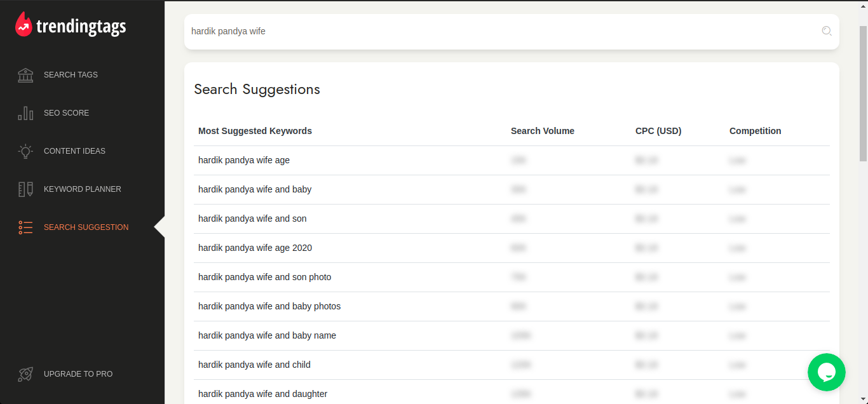
Task: Click the trendingtags flame logo icon
Action: click(24, 25)
